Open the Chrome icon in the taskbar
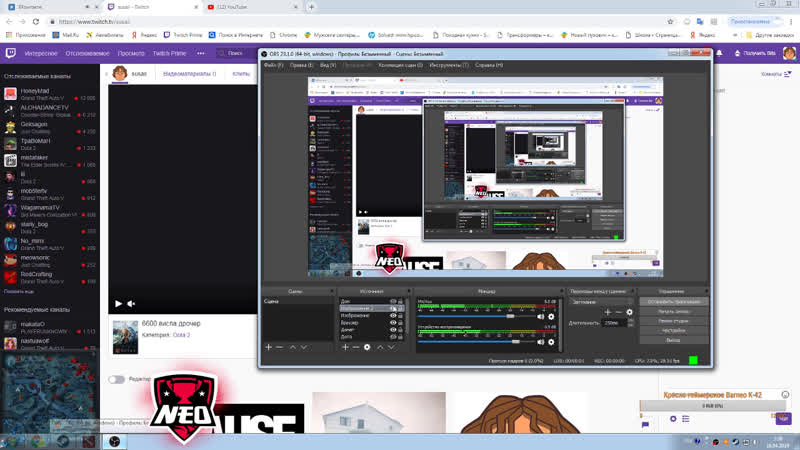The image size is (800, 450). 37,442
